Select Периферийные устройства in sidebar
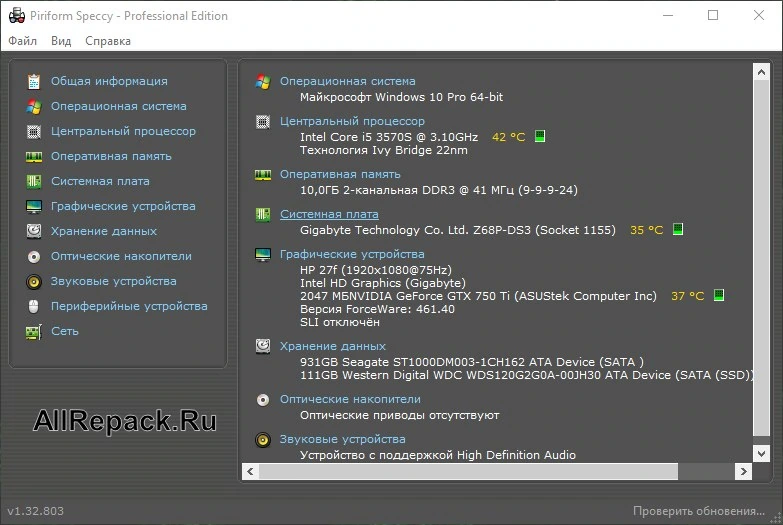 [x=129, y=306]
